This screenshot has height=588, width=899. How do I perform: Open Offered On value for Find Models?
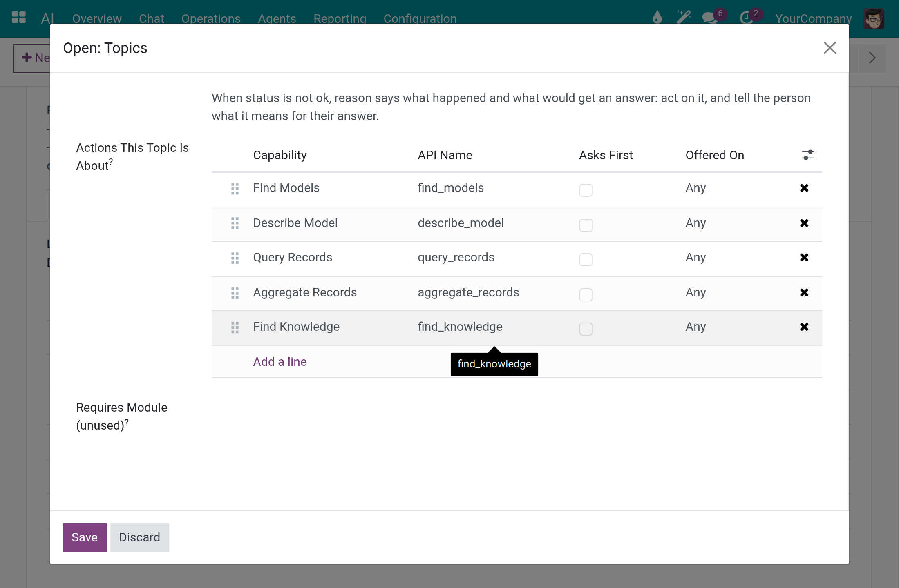pos(695,188)
